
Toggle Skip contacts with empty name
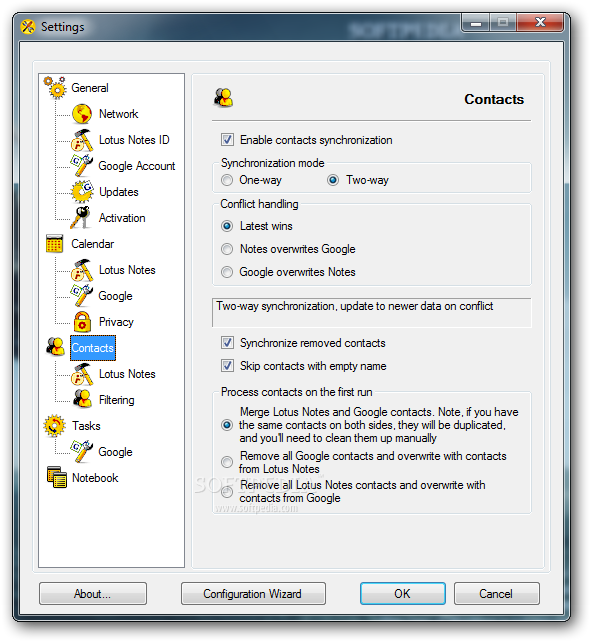(x=227, y=366)
